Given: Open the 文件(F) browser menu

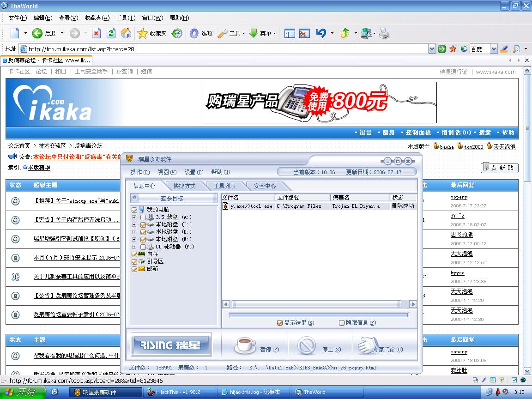Looking at the screenshot, I should coord(18,18).
